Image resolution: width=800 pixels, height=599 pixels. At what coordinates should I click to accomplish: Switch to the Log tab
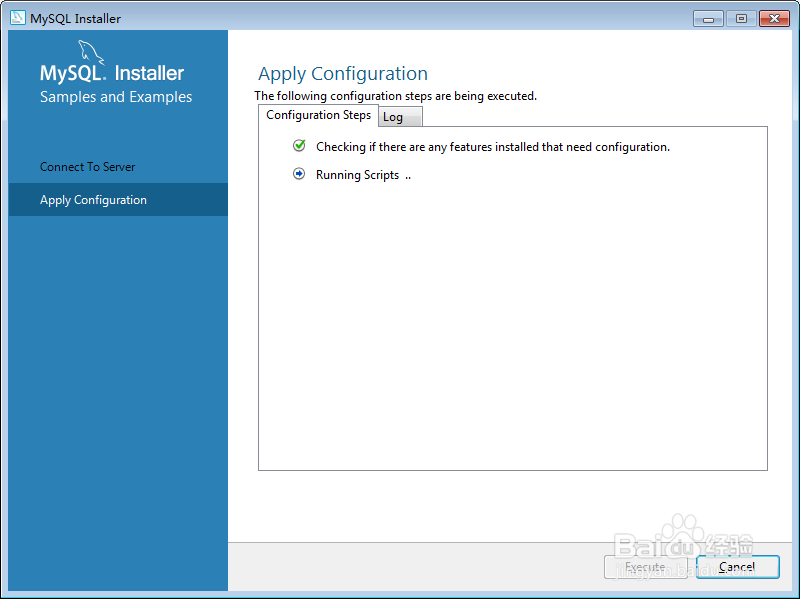(x=400, y=117)
